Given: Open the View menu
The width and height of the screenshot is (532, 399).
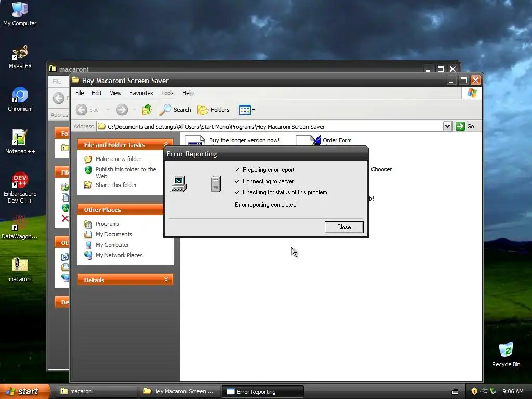Looking at the screenshot, I should (115, 93).
